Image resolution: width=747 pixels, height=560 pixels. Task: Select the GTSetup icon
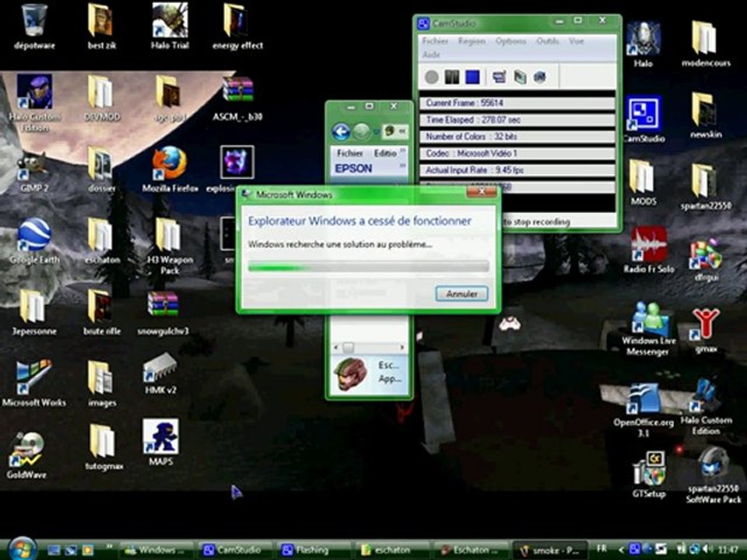click(x=649, y=474)
